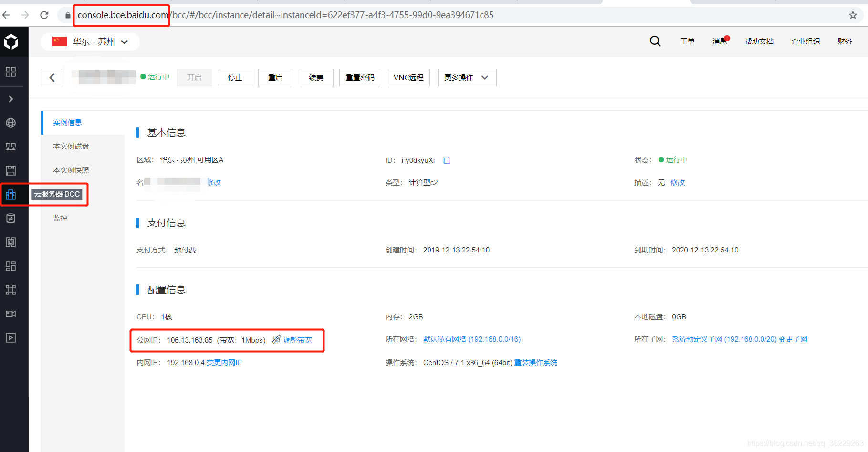Open 消息 notifications in top navigation
868x452 pixels.
click(720, 42)
